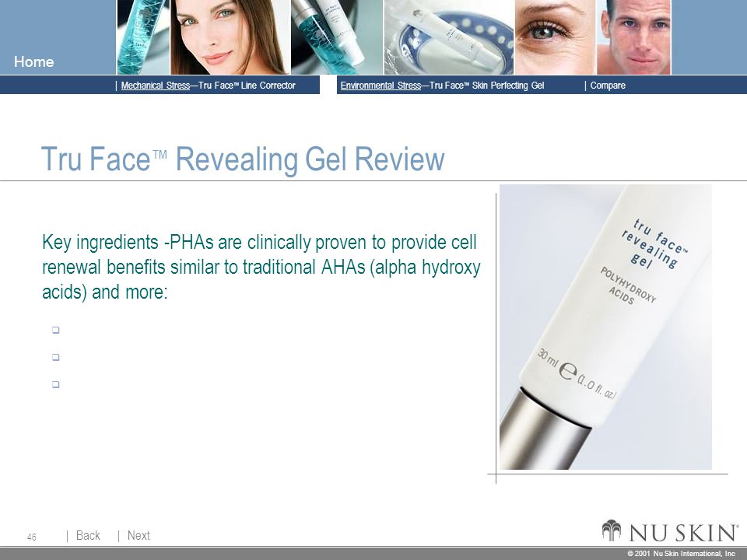
Task: Click the brunette woman face banner photo
Action: click(230, 37)
